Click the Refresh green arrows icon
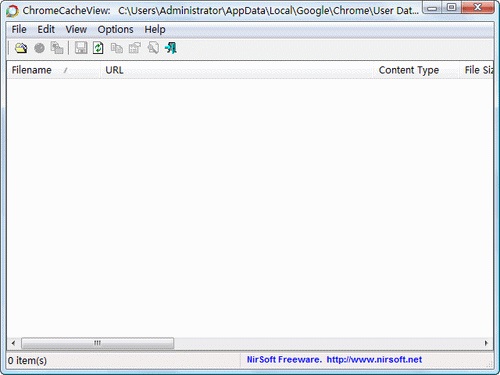500x375 pixels. 98,48
